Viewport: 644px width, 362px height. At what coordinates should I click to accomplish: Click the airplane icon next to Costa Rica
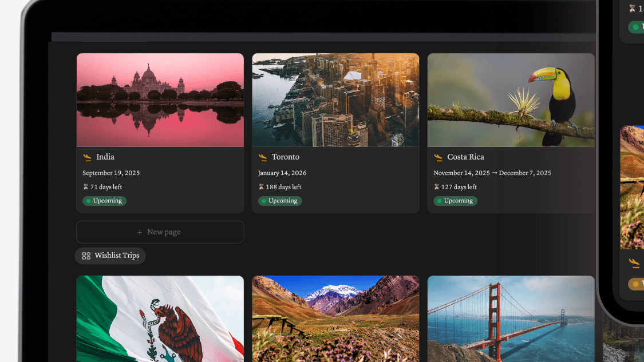438,157
